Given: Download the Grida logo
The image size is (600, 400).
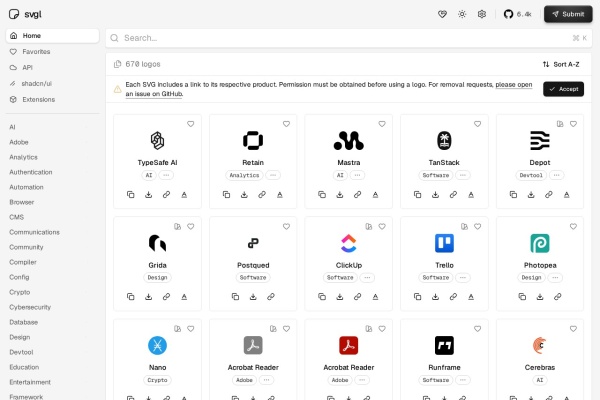Looking at the screenshot, I should [148, 297].
